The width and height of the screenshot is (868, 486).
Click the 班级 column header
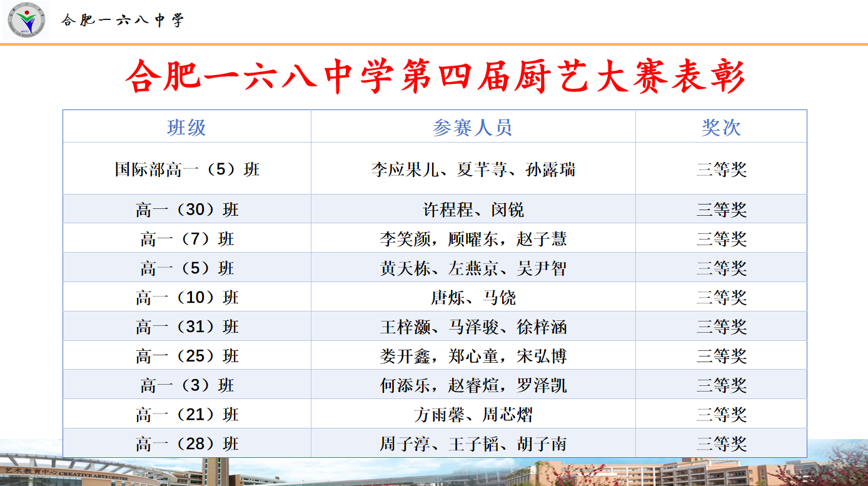click(x=186, y=127)
